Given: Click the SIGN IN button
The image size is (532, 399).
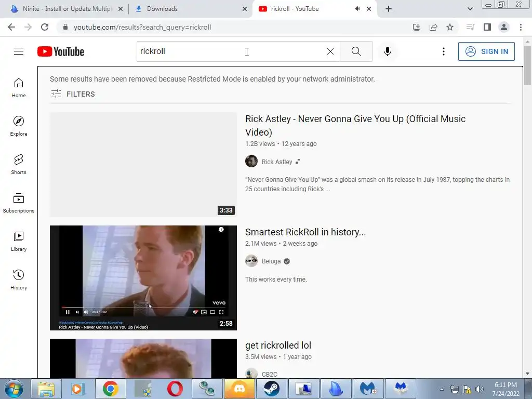Looking at the screenshot, I should 486,51.
